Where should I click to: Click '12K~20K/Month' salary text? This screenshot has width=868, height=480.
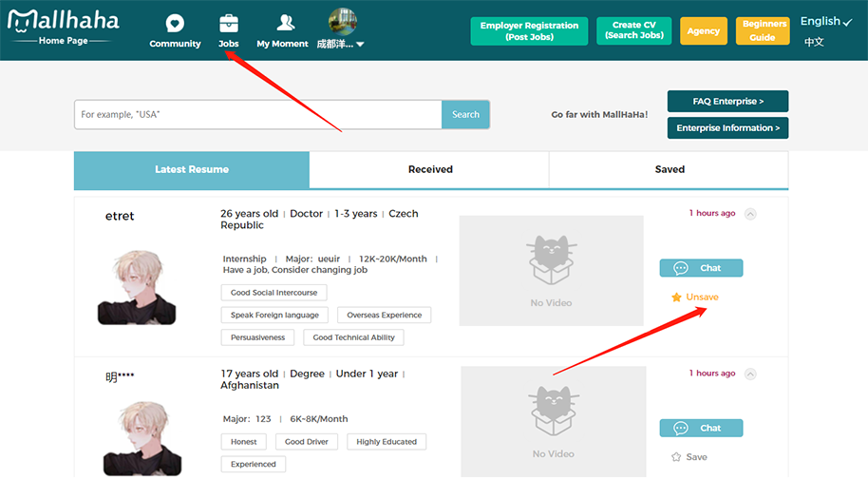pyautogui.click(x=393, y=259)
